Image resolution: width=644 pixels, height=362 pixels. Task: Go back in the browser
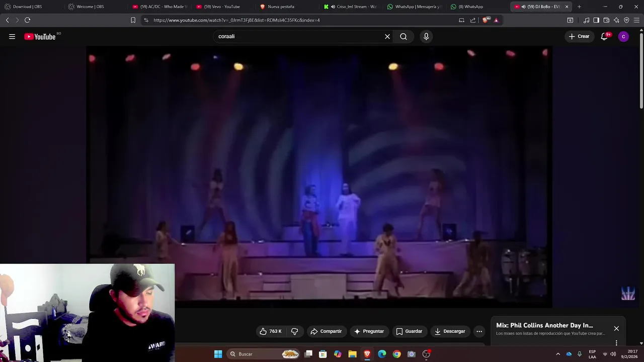7,20
